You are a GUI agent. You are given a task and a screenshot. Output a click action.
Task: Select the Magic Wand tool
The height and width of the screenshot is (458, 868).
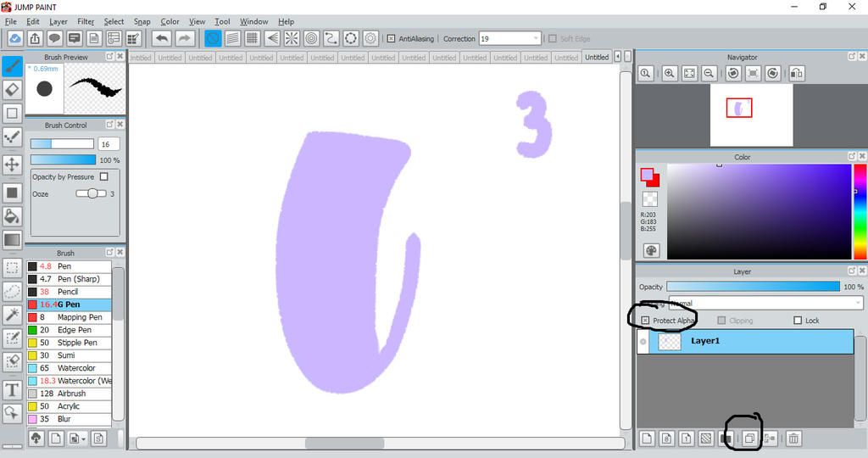pos(12,315)
